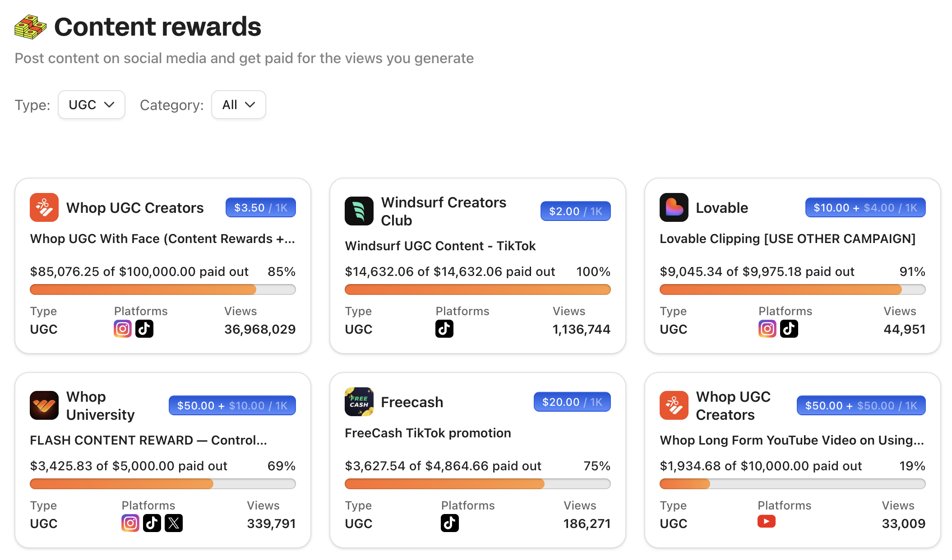Open Lovable Clipping campaign title
The image size is (952, 560).
(787, 239)
